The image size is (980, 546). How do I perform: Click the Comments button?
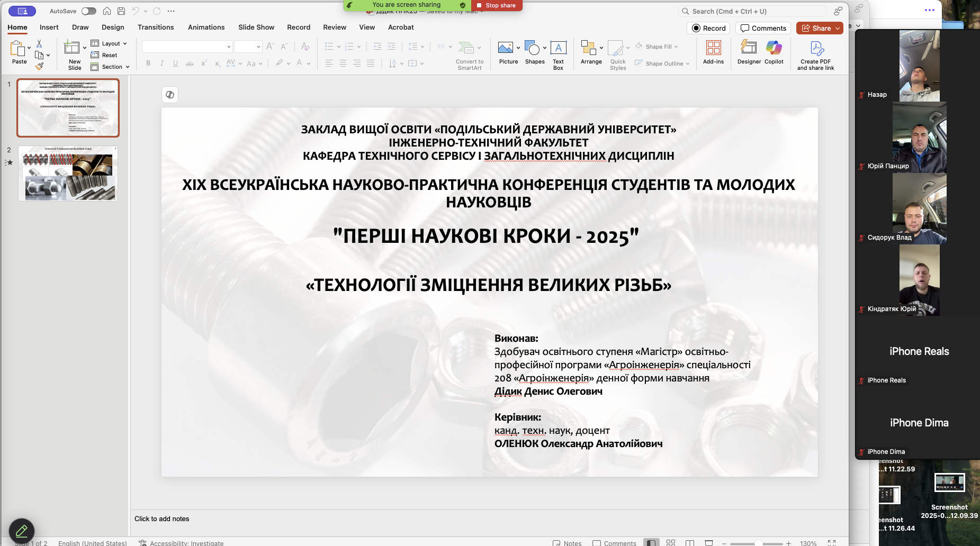(763, 28)
